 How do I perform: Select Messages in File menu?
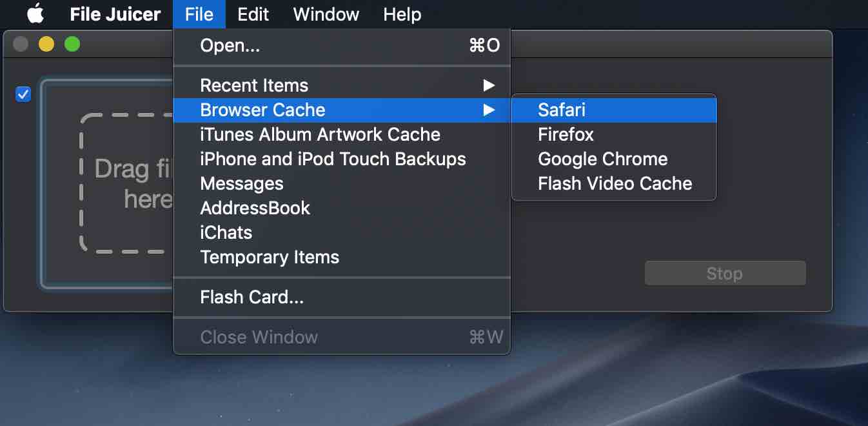point(242,183)
